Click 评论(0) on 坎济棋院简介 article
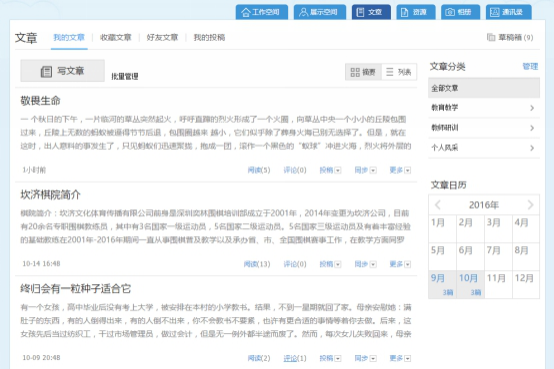554x369 pixels. 295,264
